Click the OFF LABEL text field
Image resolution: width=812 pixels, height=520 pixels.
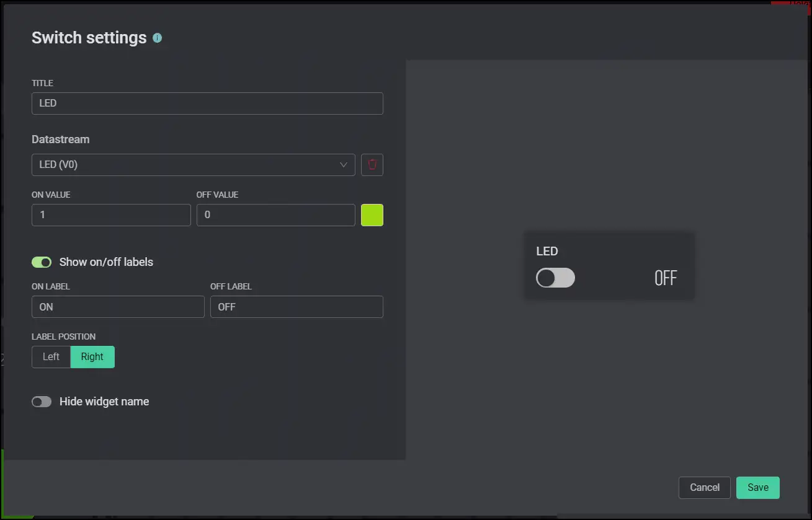(x=297, y=307)
